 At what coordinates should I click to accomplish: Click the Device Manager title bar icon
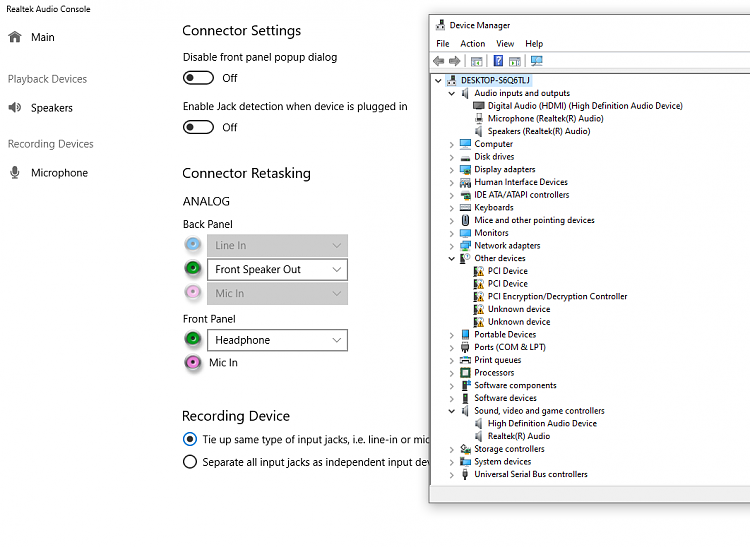pyautogui.click(x=440, y=25)
